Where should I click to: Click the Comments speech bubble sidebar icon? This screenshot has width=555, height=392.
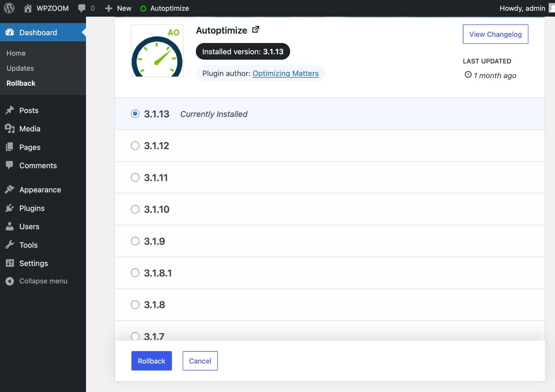tap(10, 165)
